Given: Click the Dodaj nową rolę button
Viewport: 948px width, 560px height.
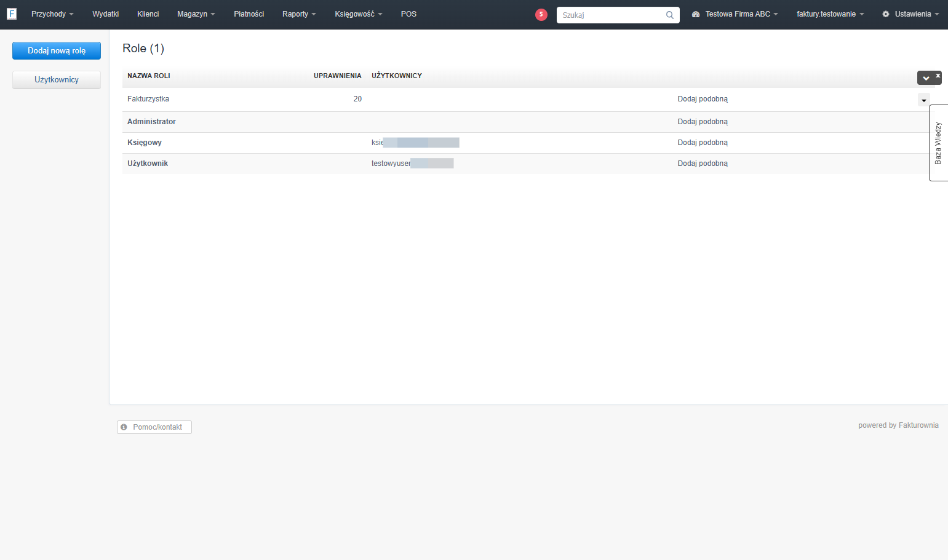Looking at the screenshot, I should (x=57, y=51).
